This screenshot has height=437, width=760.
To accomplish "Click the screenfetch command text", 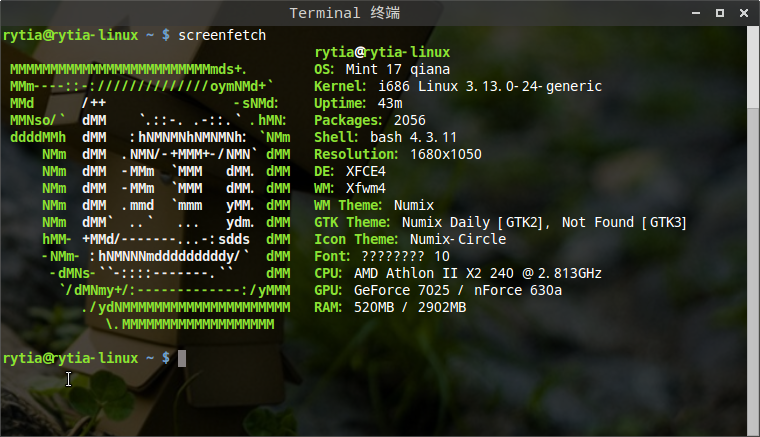I will 222,35.
